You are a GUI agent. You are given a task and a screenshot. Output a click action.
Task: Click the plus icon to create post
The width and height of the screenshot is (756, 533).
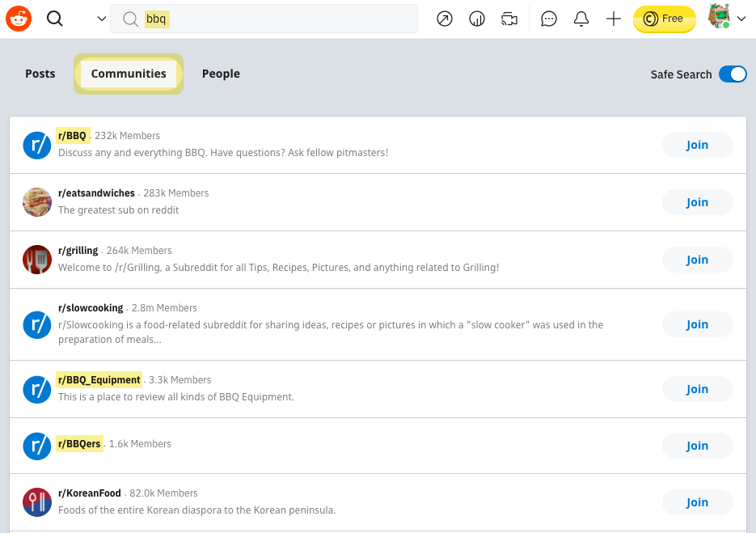(614, 19)
